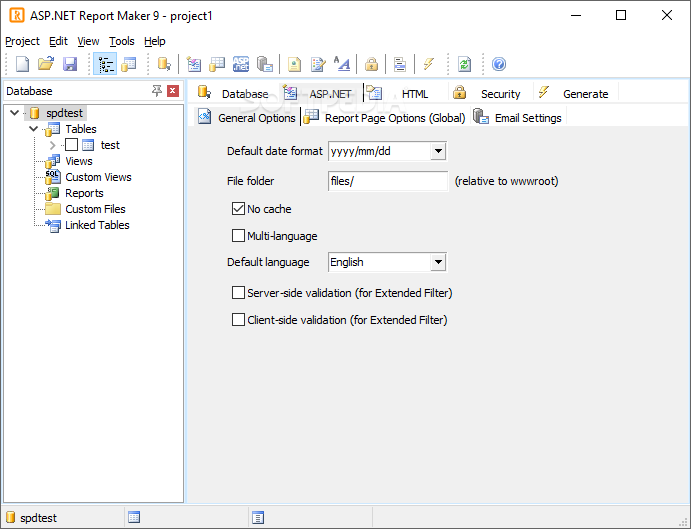Viewport: 691px width, 529px height.
Task: Open the Help menu
Action: pyautogui.click(x=155, y=41)
